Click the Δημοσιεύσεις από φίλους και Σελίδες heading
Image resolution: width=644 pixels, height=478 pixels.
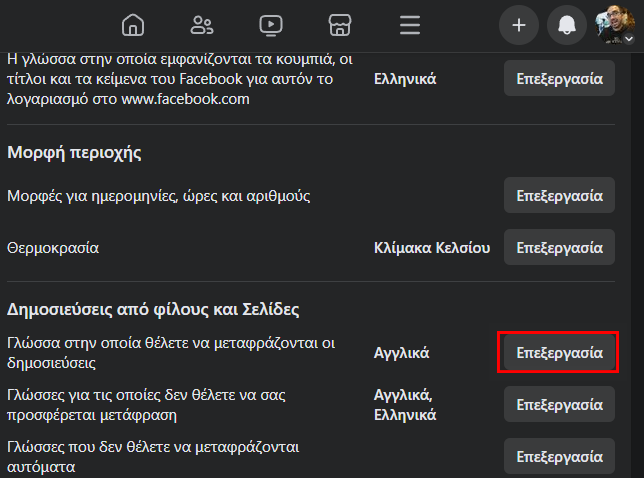click(153, 309)
